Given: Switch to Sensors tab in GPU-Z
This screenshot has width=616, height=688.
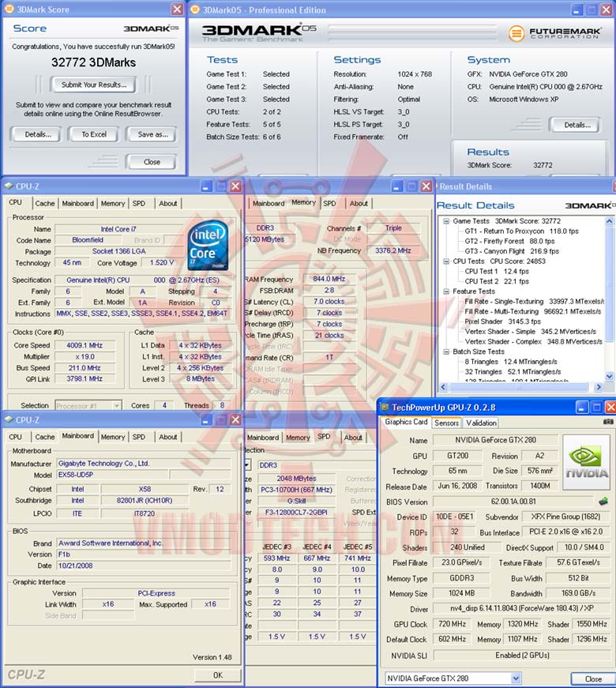Looking at the screenshot, I should (x=447, y=423).
